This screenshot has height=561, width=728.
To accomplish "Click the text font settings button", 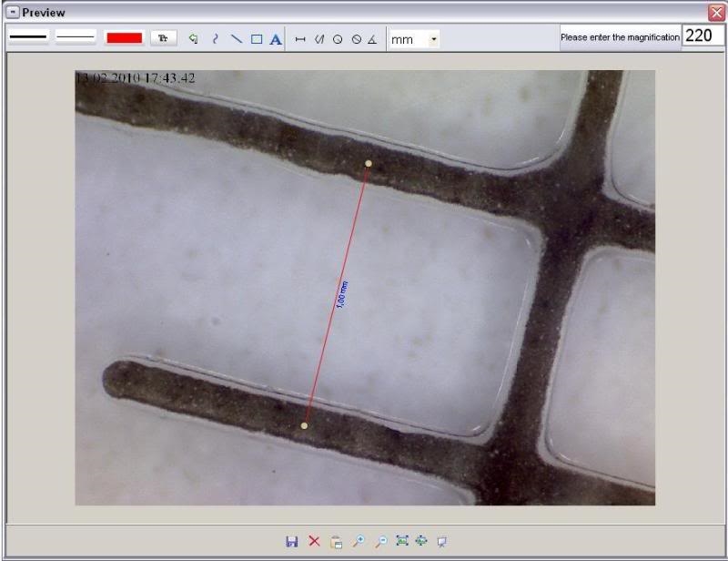I will (164, 38).
